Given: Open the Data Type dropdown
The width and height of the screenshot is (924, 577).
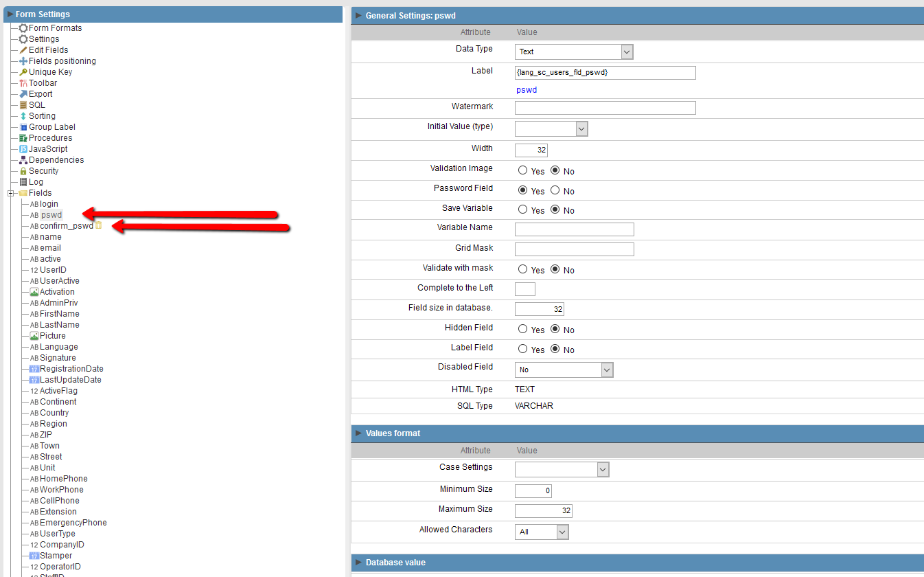Looking at the screenshot, I should (x=574, y=52).
